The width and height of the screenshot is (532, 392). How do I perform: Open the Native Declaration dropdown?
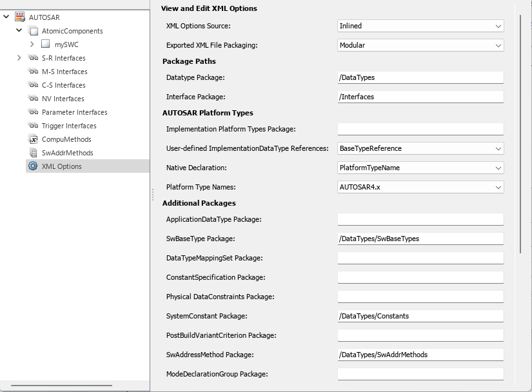click(x=420, y=168)
